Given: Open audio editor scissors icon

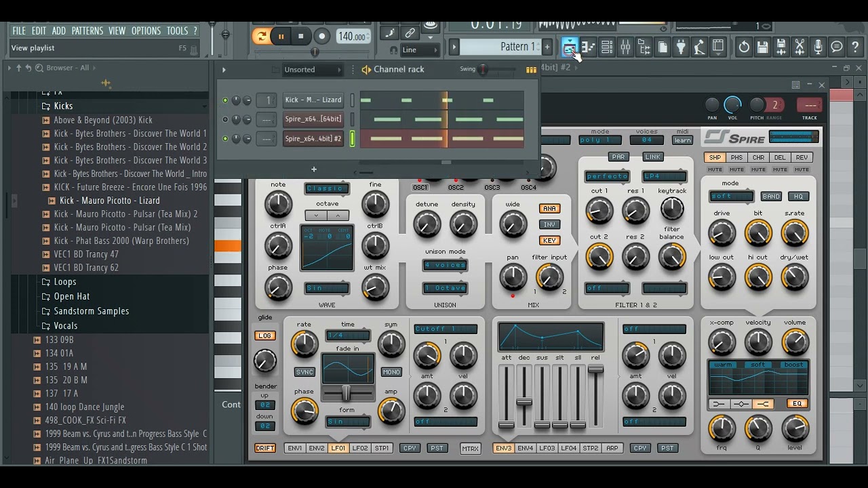Looking at the screenshot, I should pyautogui.click(x=800, y=47).
